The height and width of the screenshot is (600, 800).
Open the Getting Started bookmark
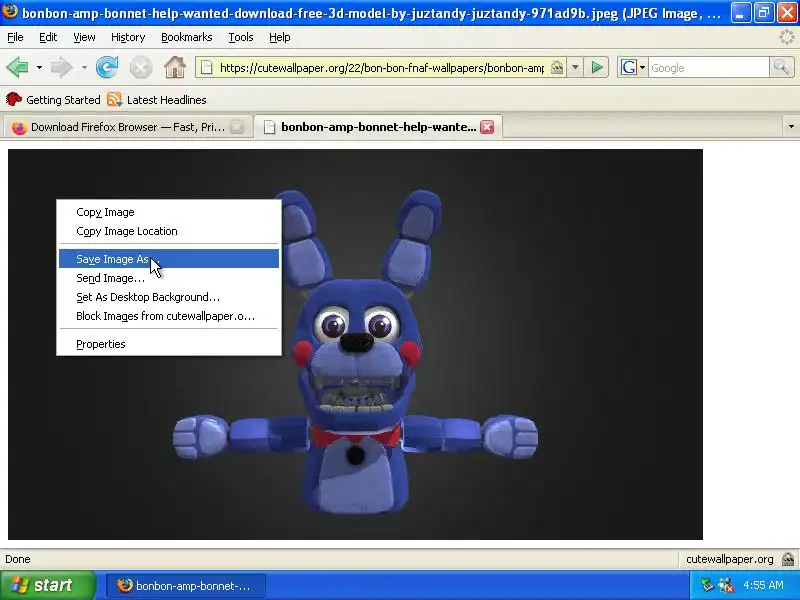53,99
